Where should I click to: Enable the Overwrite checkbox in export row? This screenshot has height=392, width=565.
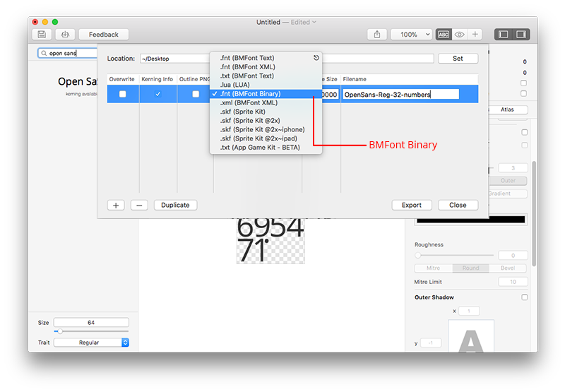pyautogui.click(x=123, y=94)
